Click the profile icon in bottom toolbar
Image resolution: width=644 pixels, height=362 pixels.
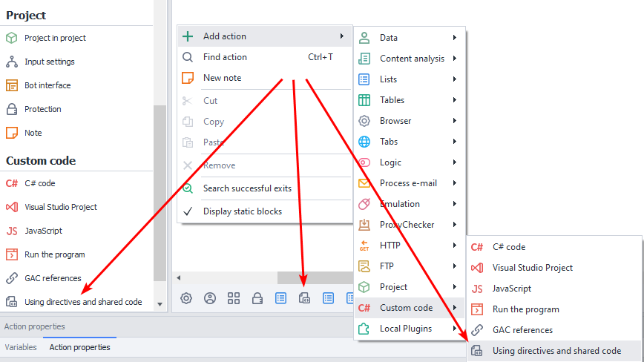tap(210, 298)
